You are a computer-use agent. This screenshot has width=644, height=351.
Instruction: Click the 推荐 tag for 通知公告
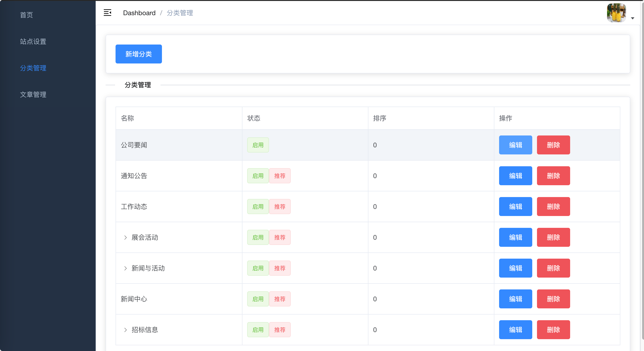[x=279, y=176]
